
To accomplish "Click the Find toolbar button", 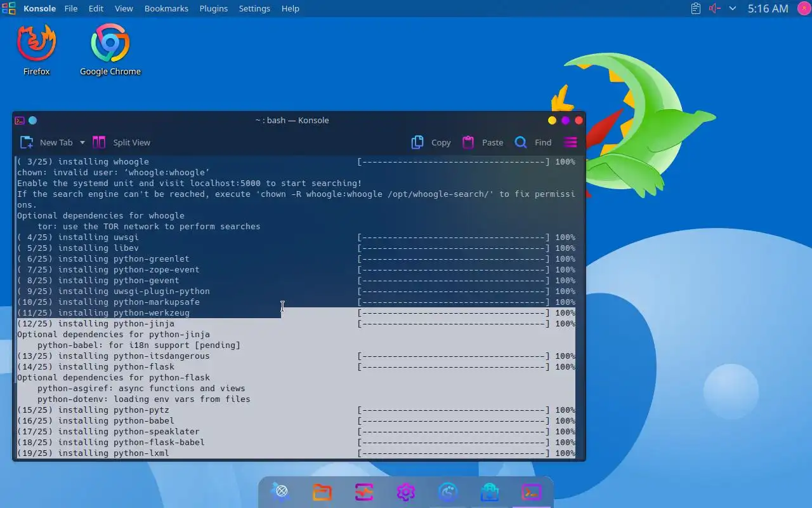I will (533, 142).
